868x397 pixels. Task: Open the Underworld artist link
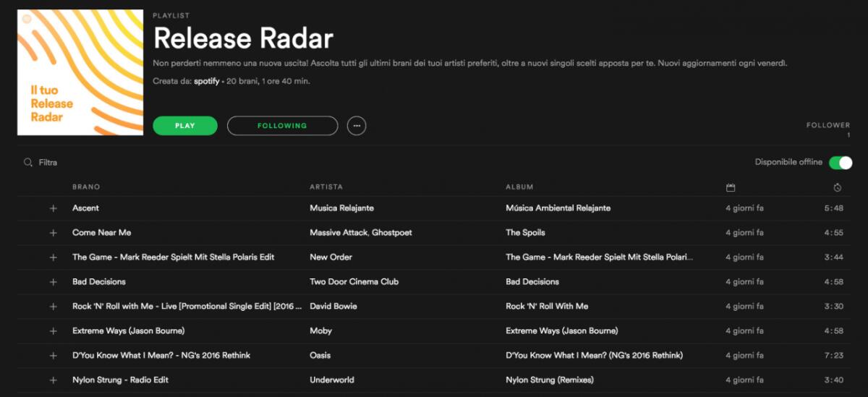[331, 380]
